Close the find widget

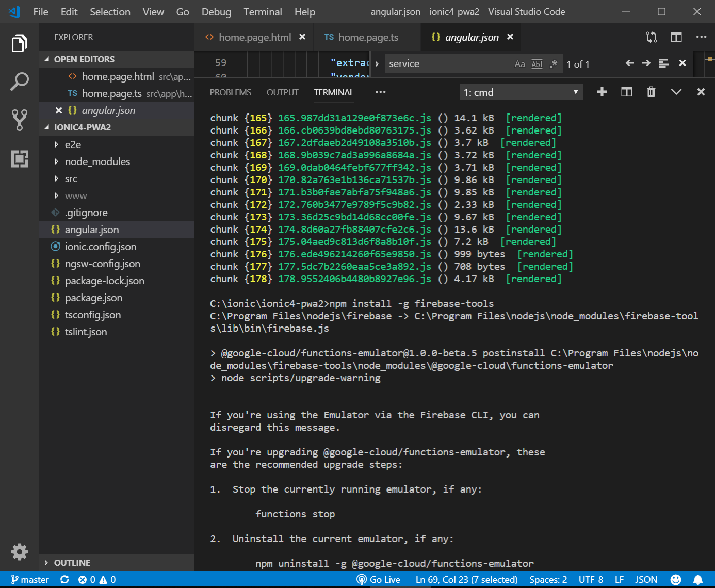[683, 63]
